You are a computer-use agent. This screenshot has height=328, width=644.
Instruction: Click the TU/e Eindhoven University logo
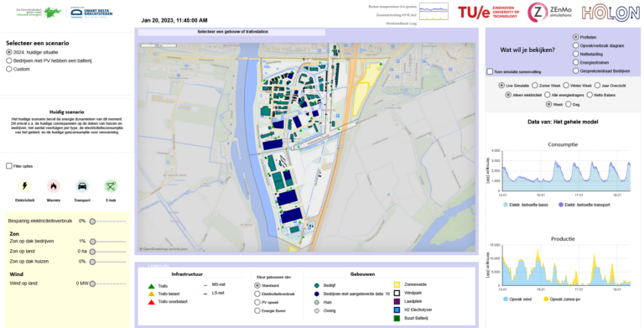point(488,13)
